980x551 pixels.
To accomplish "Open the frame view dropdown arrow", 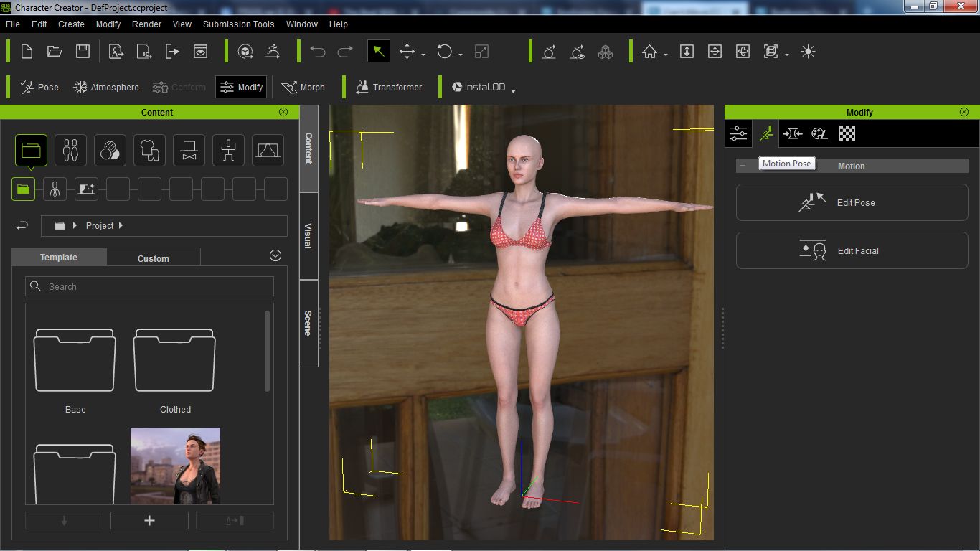I will (x=787, y=55).
